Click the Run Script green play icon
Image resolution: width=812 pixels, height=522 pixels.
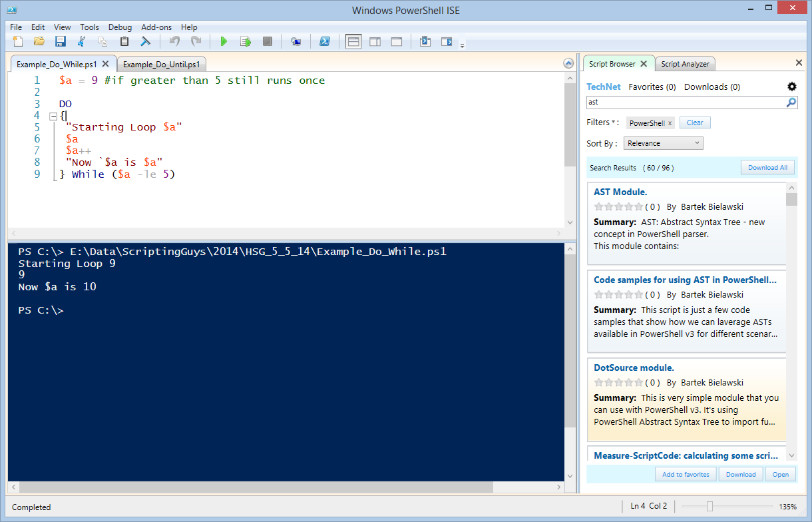coord(224,42)
